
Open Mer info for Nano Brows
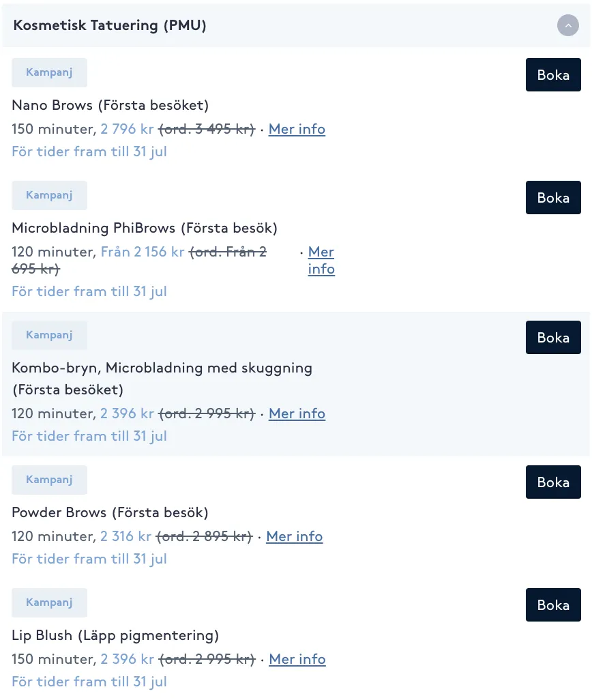click(x=297, y=129)
